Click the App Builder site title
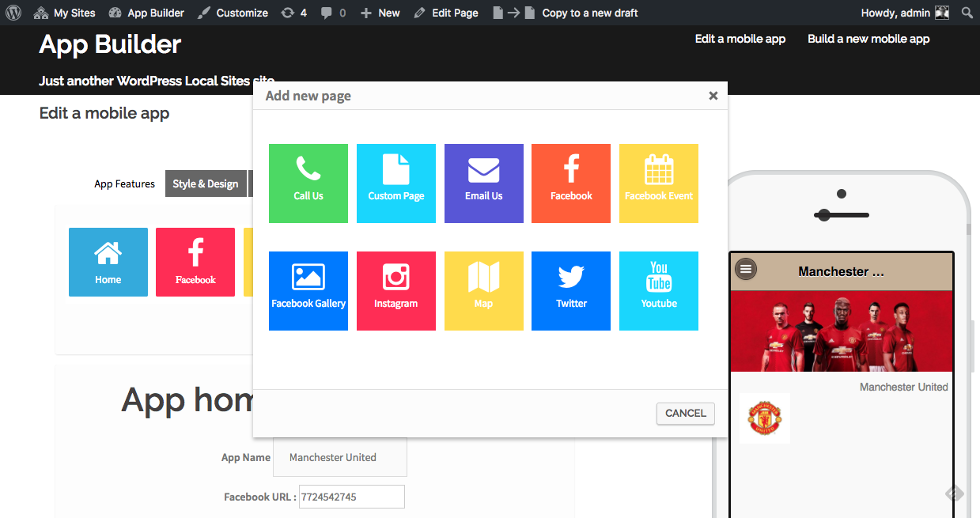The width and height of the screenshot is (980, 518). pos(110,44)
